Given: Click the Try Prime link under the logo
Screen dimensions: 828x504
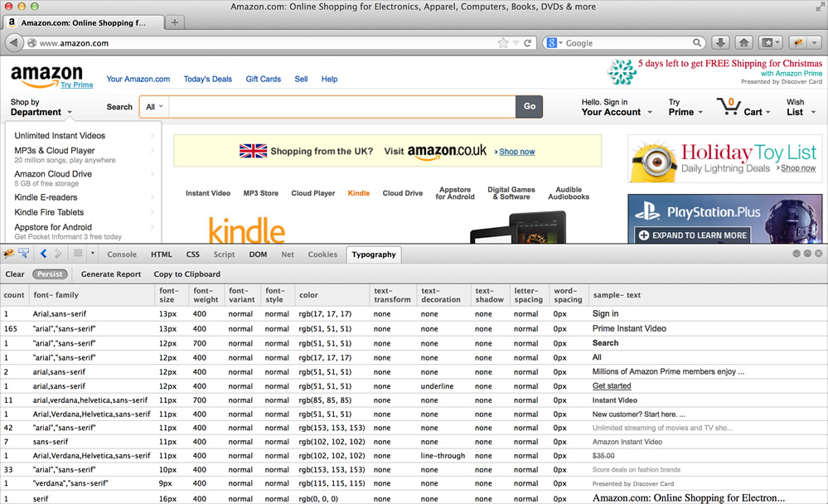Looking at the screenshot, I should click(x=76, y=85).
